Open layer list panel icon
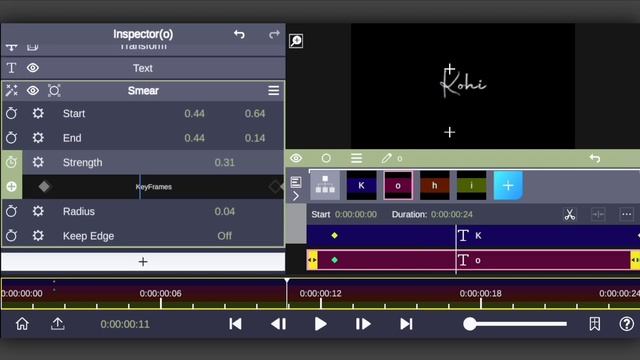The image size is (640, 360). (x=296, y=182)
